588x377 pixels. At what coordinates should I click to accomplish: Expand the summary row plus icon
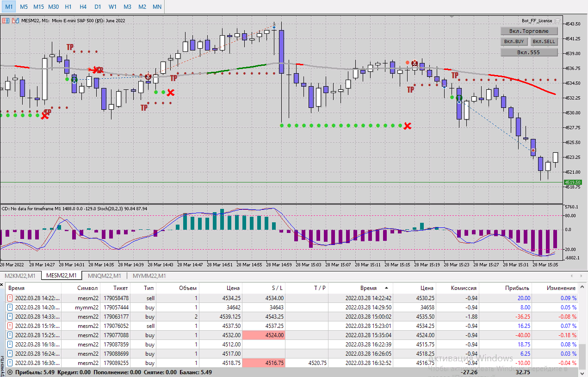[x=10, y=372]
